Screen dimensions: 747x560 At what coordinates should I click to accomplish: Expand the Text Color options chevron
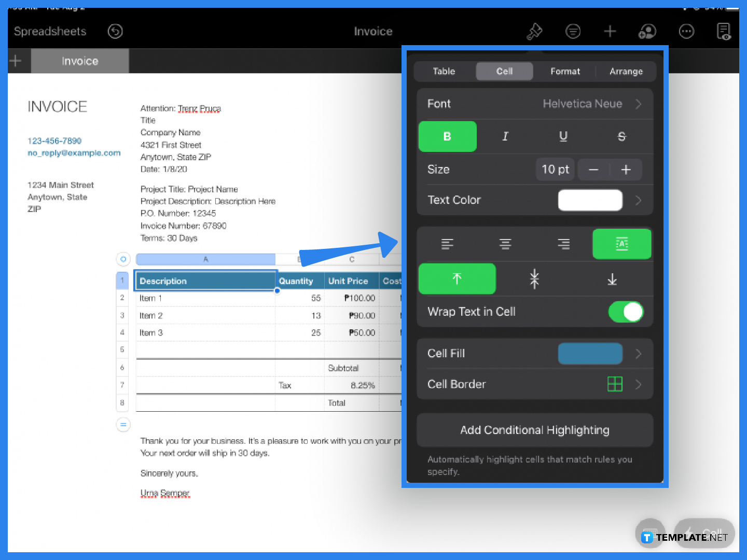pos(639,200)
